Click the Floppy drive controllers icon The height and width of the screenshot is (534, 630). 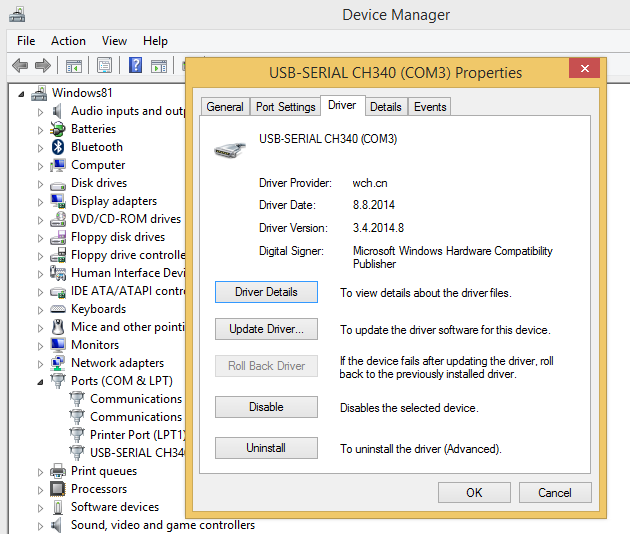point(58,255)
